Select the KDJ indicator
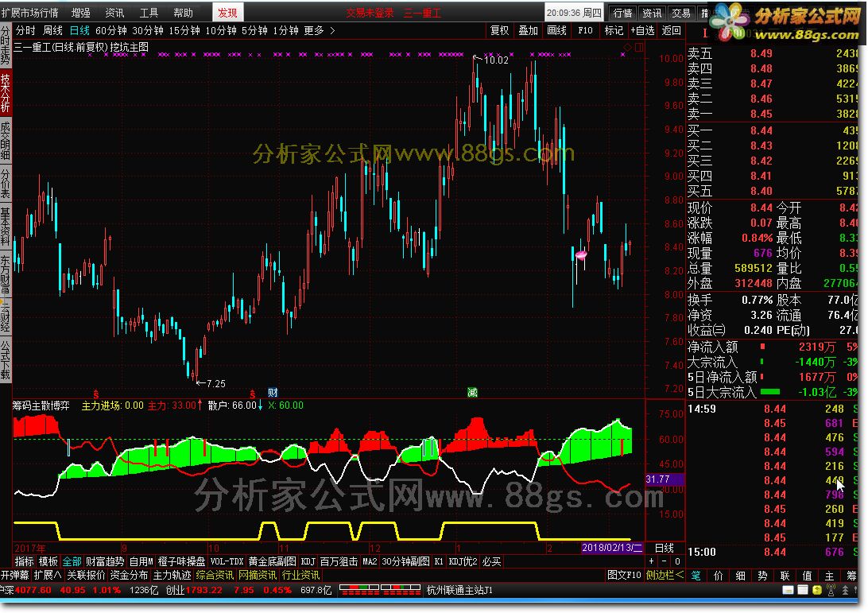 308,561
